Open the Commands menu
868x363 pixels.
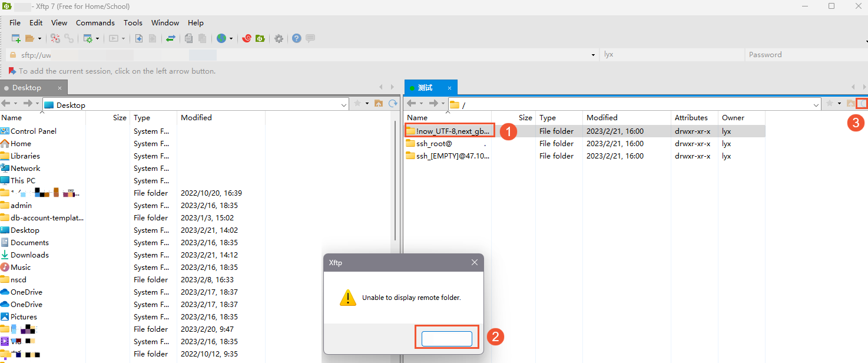coord(95,23)
